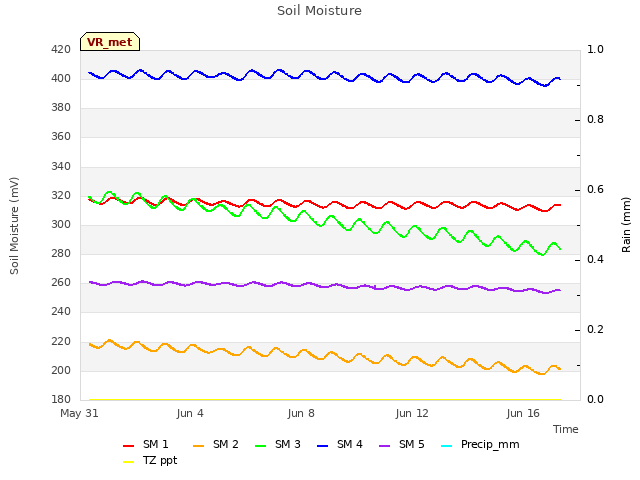Click the Time axis label
640x480 pixels.
(566, 429)
